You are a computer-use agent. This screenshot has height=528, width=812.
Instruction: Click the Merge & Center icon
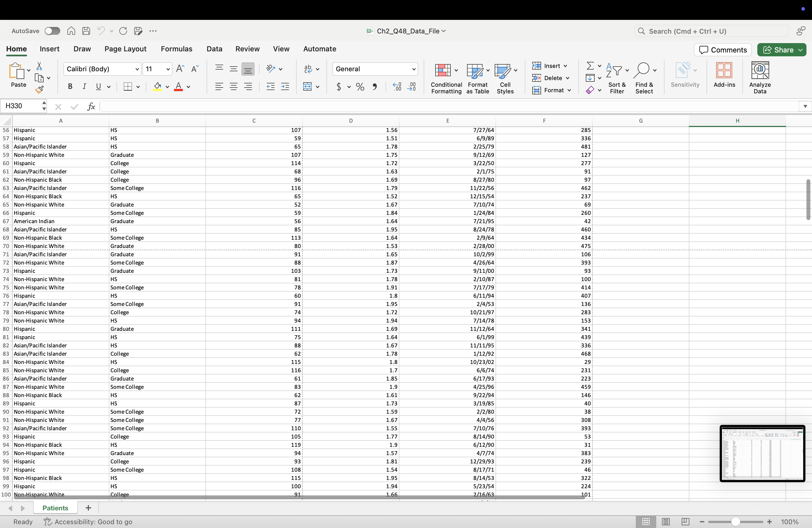(x=307, y=87)
